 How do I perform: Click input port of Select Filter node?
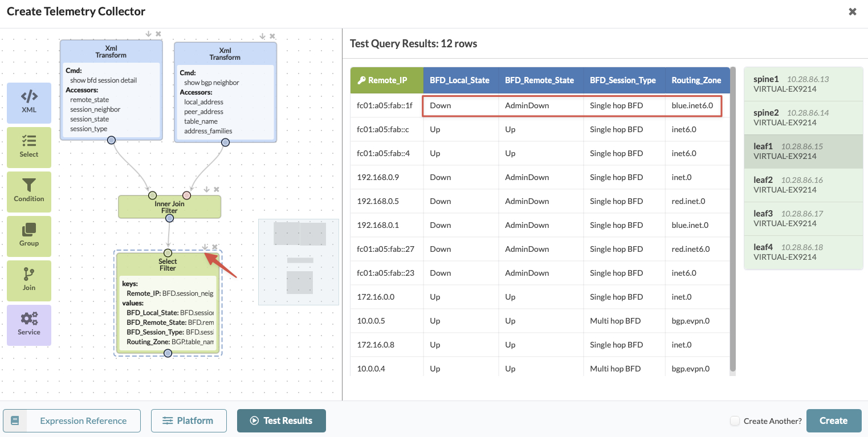point(168,253)
